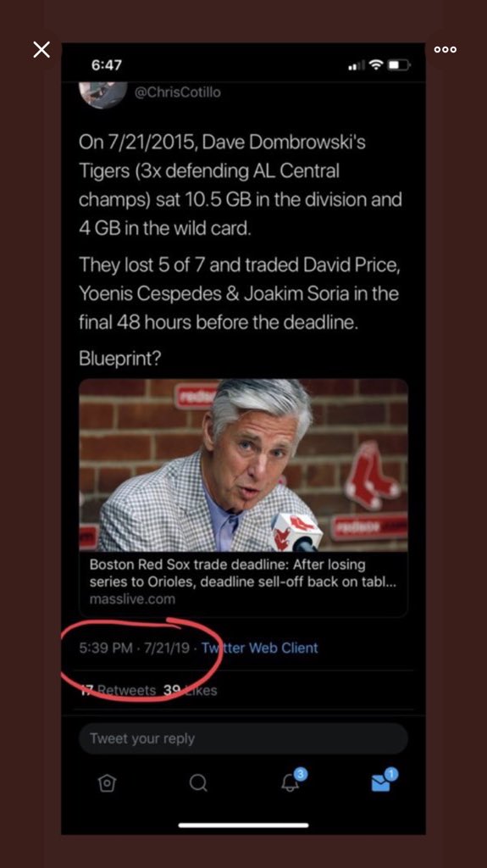Tap the home indicator bar
This screenshot has height=868, width=487.
(x=244, y=825)
